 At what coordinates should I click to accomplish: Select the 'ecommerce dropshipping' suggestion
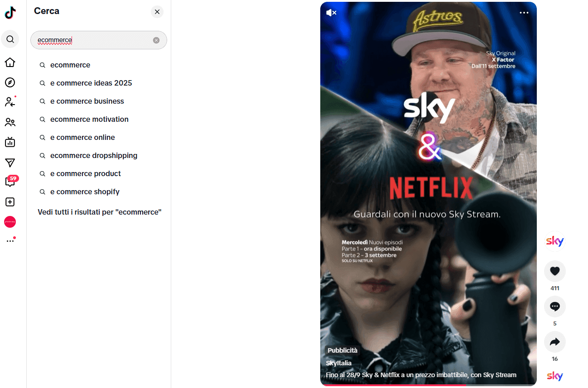(x=99, y=156)
